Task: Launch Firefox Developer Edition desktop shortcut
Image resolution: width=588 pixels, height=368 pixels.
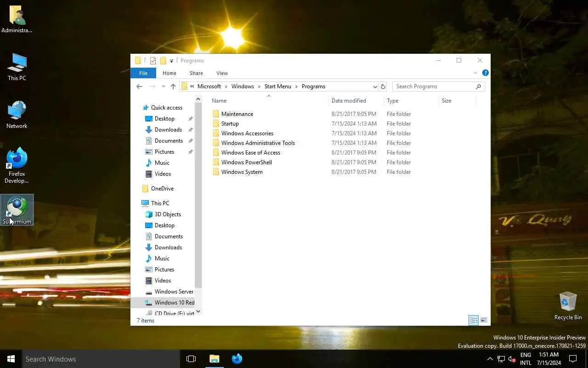Action: coord(17,166)
